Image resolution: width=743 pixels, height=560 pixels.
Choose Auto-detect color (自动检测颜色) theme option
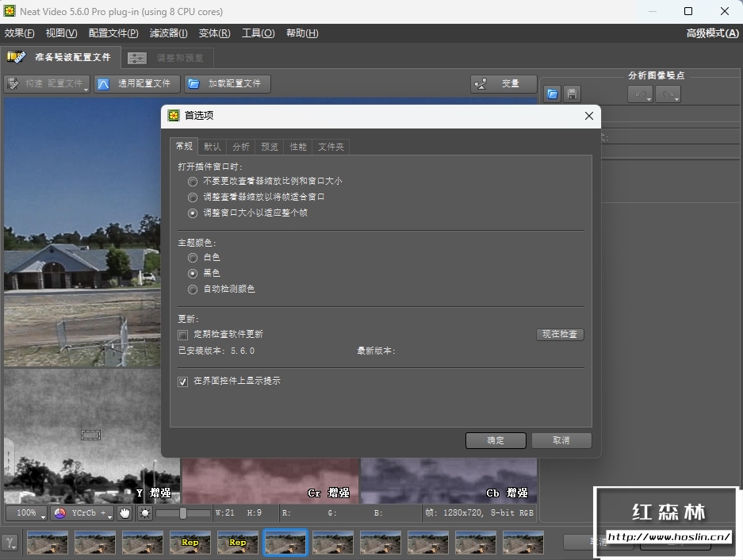pyautogui.click(x=193, y=290)
